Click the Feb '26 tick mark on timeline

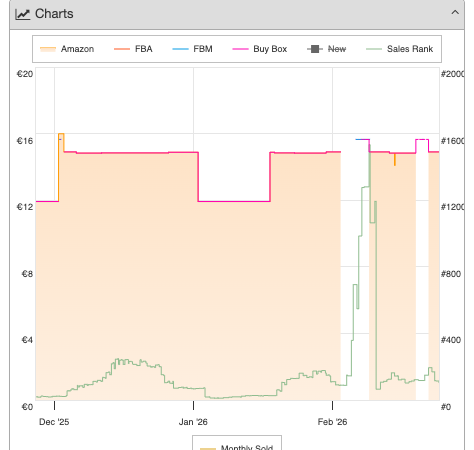332,405
